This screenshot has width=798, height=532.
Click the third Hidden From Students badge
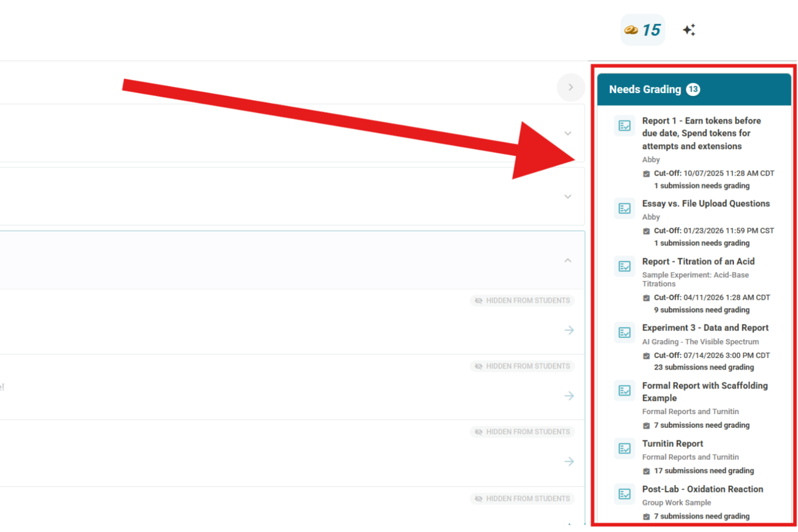point(522,432)
